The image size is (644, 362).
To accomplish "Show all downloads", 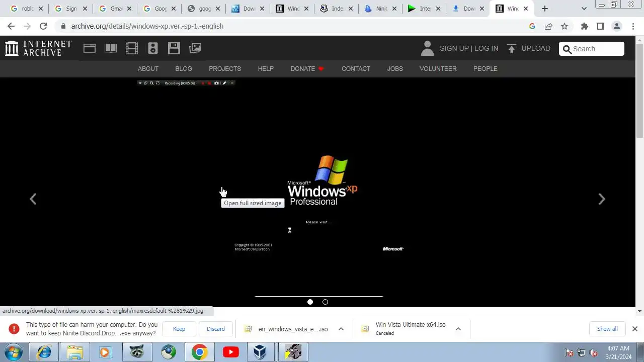I will point(607,329).
